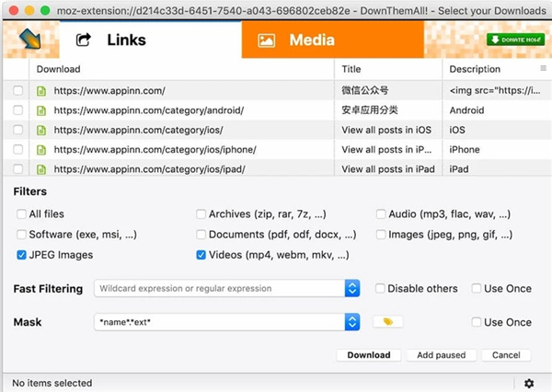Tick the Disable others checkbox
The height and width of the screenshot is (392, 552).
point(381,289)
